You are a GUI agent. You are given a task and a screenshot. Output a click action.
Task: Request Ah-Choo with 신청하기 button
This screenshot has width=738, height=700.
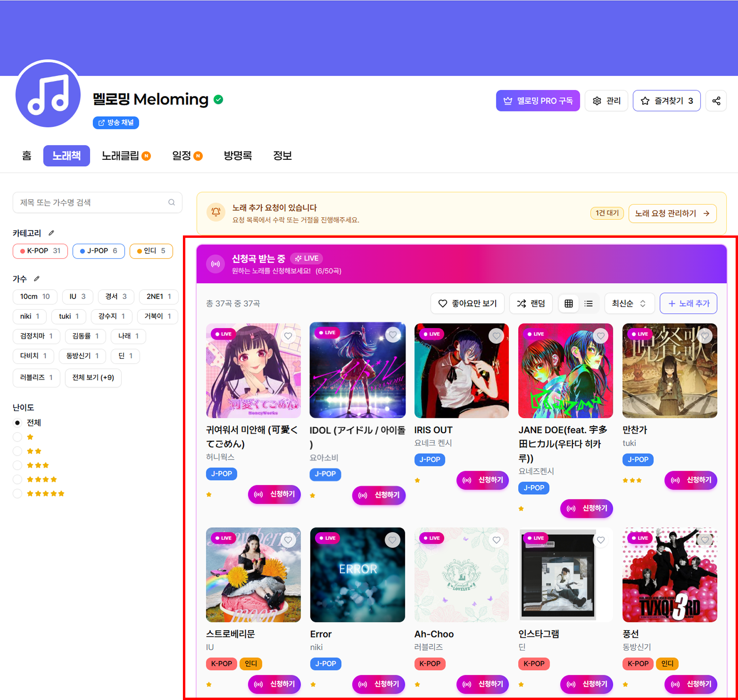(482, 684)
